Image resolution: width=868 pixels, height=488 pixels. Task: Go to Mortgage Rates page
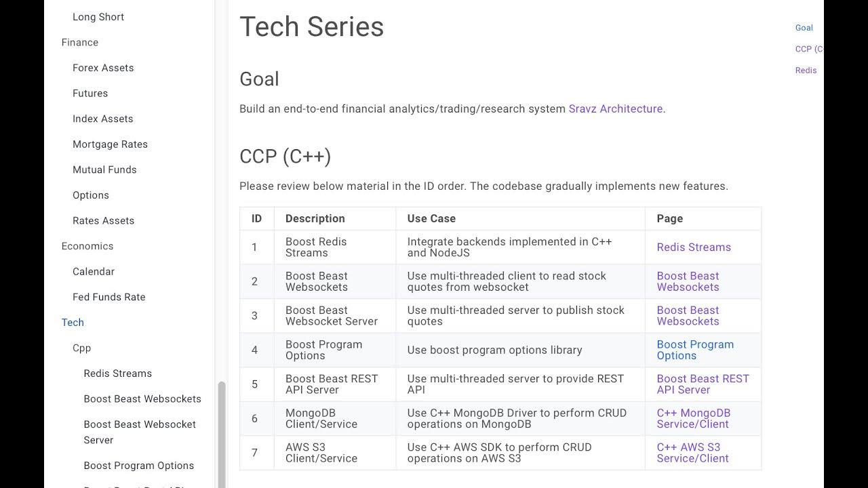(x=110, y=144)
